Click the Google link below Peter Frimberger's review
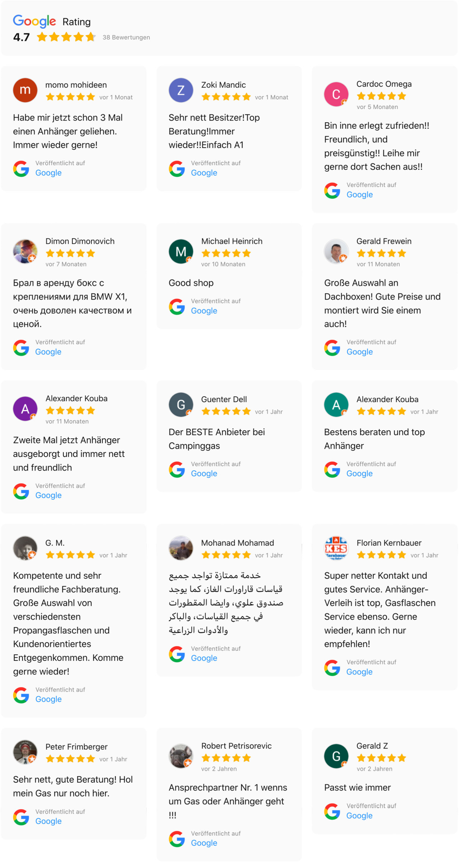 pos(48,821)
